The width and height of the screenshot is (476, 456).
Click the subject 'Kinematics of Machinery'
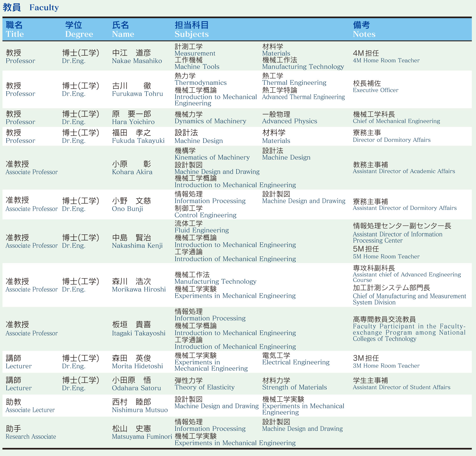(212, 157)
